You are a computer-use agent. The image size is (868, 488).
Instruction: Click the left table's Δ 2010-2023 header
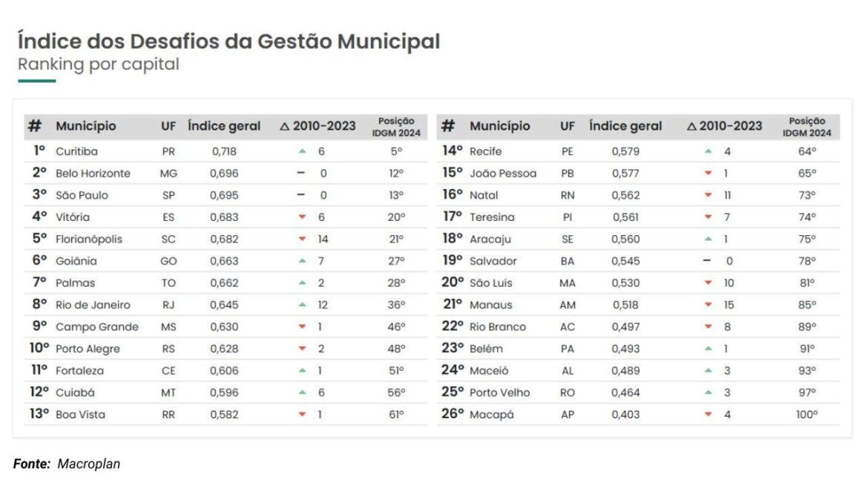tap(318, 126)
